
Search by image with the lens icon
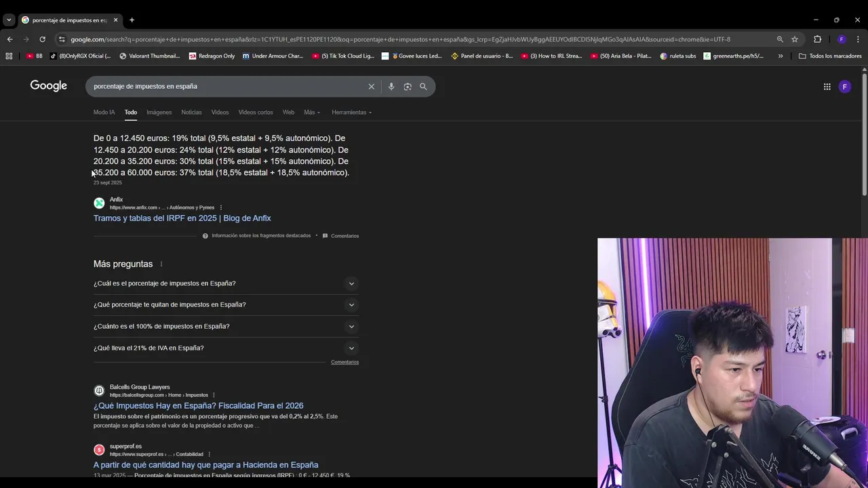[408, 86]
